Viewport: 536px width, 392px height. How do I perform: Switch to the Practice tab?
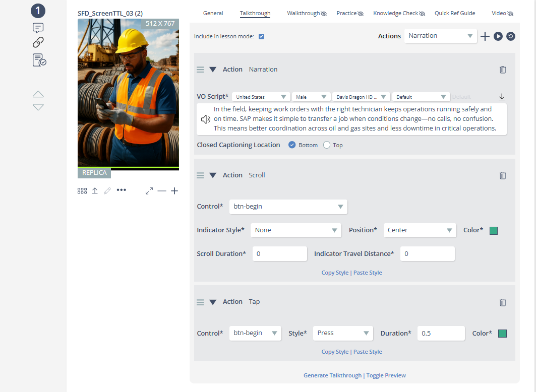(x=346, y=13)
